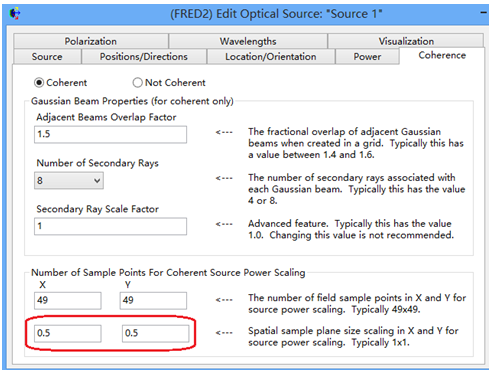
Task: Click the FRED application icon in title bar
Action: [15, 14]
